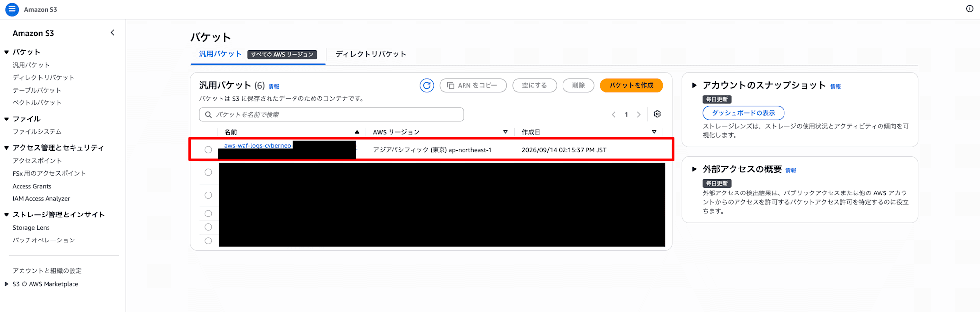Click the ダッシュボードの表示 button
Screen dimensions: 980x312
click(x=743, y=113)
